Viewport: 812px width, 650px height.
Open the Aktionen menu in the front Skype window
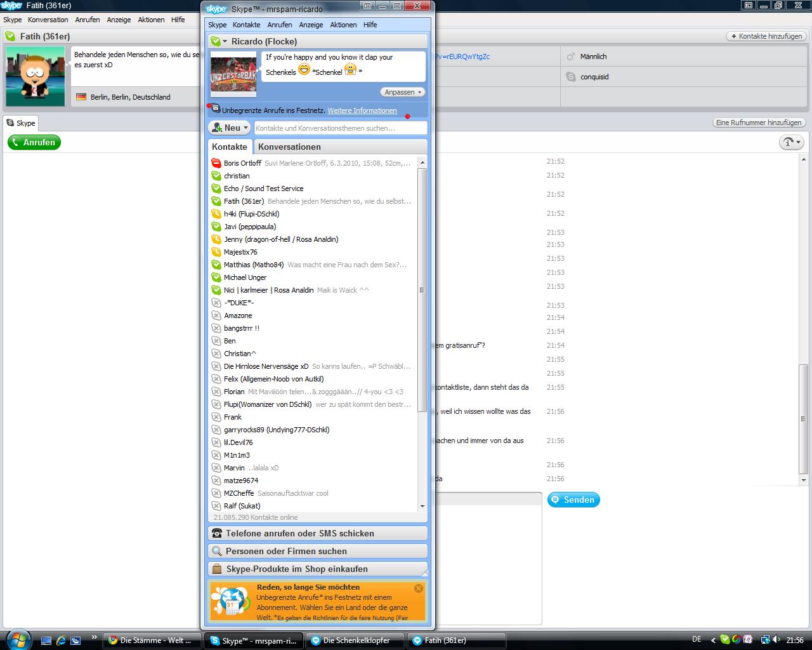[343, 25]
